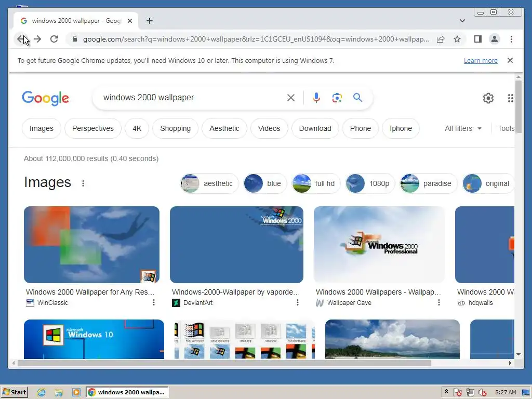Refine images by the original chip
Screen dimensions: 532x399
[488, 183]
